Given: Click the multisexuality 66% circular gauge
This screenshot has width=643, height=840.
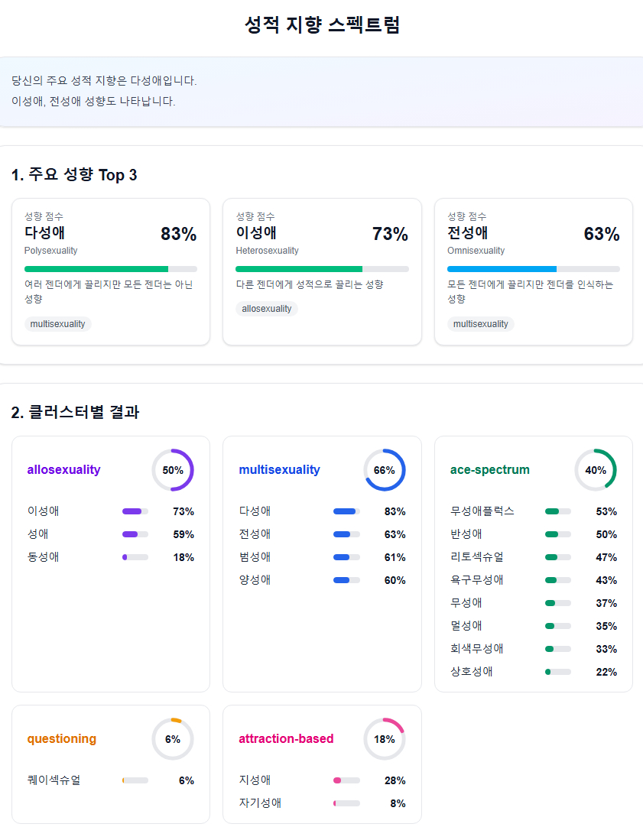Looking at the screenshot, I should coord(384,470).
